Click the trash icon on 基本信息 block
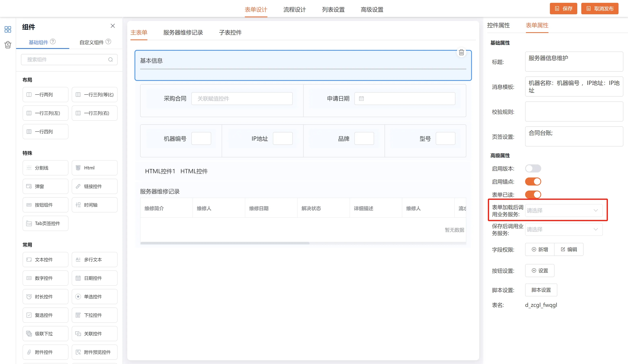Screen dimensions: 628x364 (461, 52)
